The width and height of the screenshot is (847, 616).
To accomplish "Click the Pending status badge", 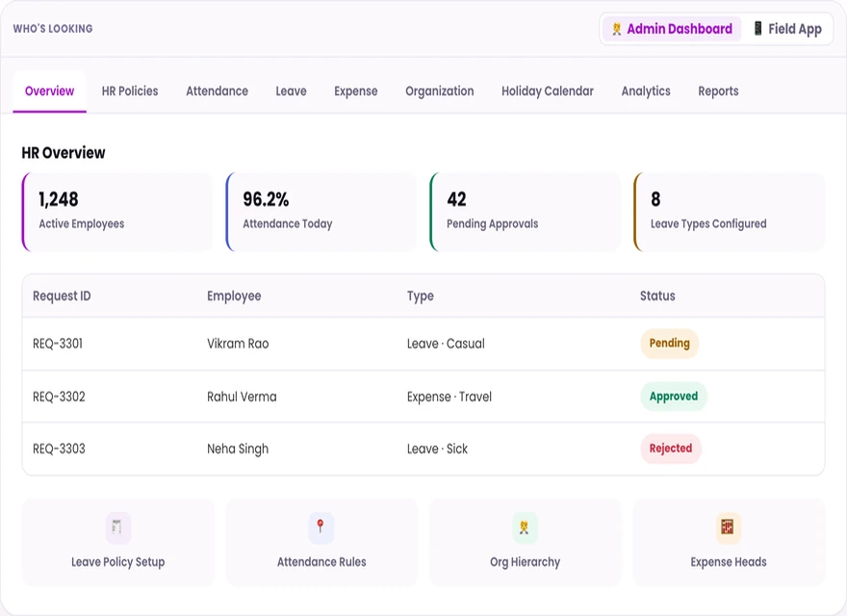I will click(x=669, y=344).
